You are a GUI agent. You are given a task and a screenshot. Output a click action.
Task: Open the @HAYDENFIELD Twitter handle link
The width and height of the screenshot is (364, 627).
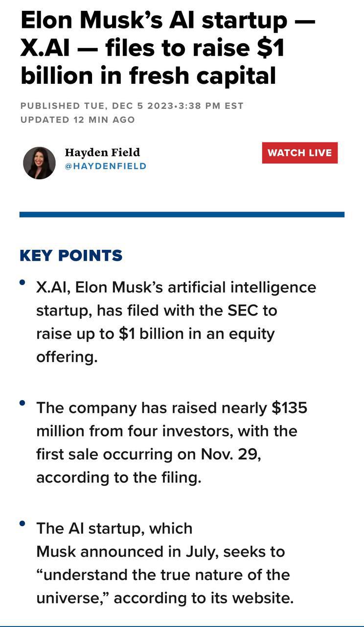106,166
